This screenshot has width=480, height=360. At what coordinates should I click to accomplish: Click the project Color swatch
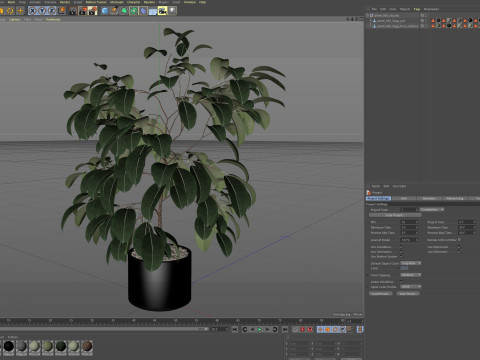coord(404,268)
